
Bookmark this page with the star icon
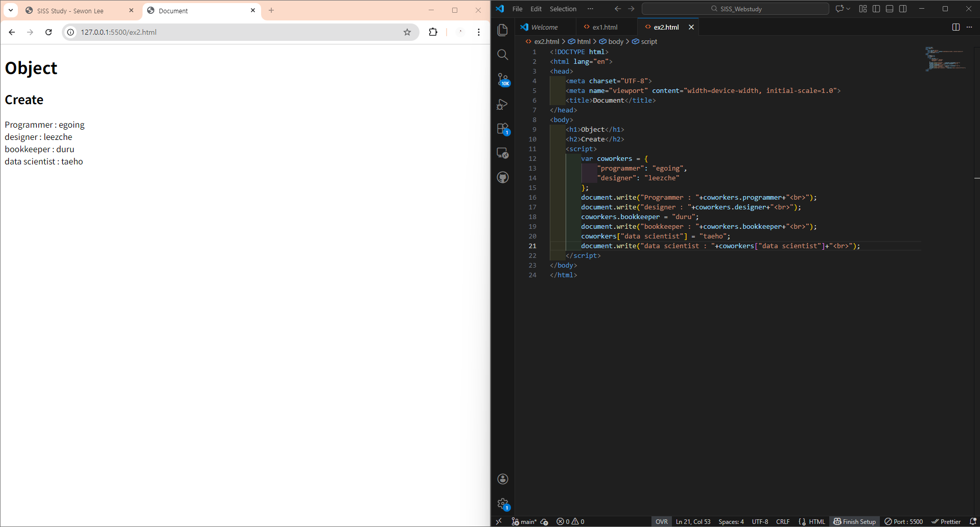(407, 32)
